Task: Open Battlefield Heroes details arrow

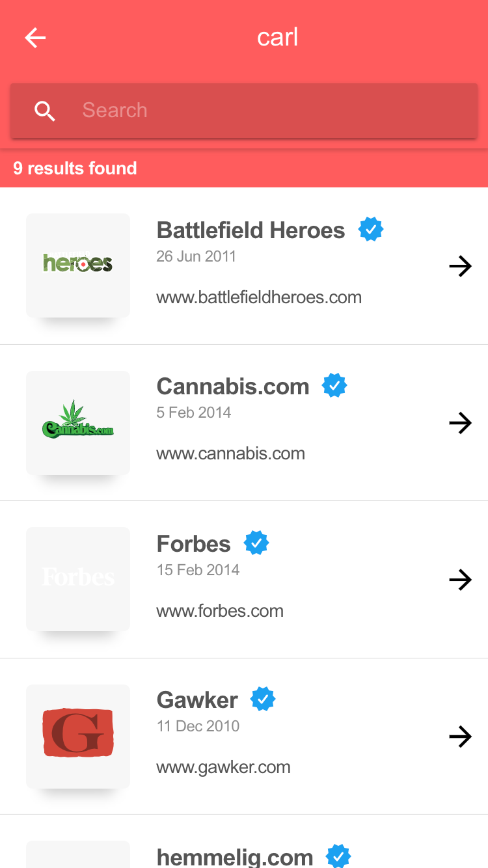Action: tap(460, 266)
